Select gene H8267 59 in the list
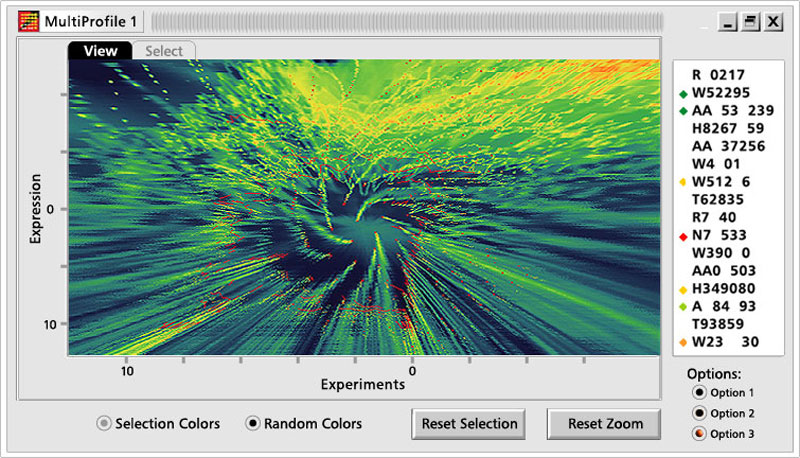Screen dimensions: 800x458 tap(728, 129)
